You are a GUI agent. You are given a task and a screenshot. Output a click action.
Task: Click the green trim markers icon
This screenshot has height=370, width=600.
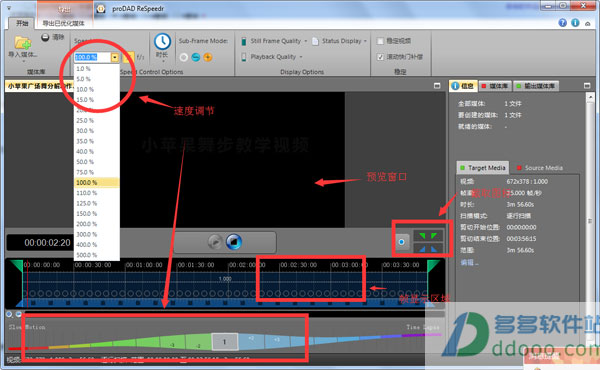[x=428, y=236]
